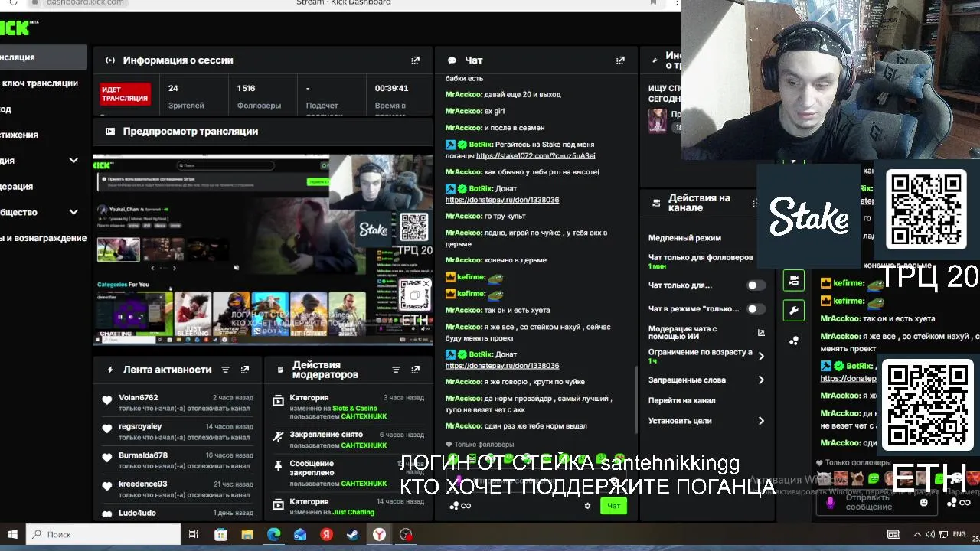This screenshot has width=980, height=551.
Task: Expand the 'общество' sidebar section chevron
Action: [x=73, y=212]
